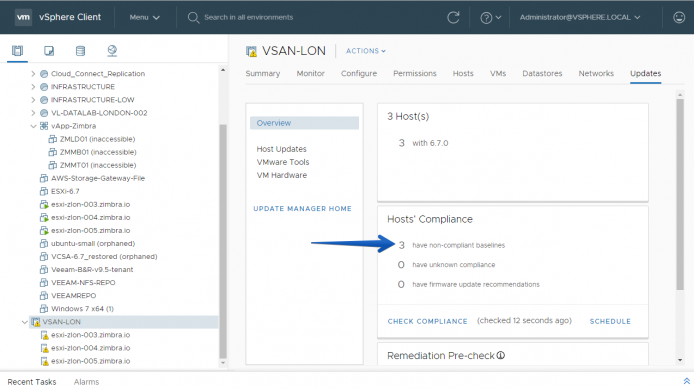This screenshot has width=694, height=389.
Task: Open the Administrator@VSPHERE.LOCAL user menu
Action: point(580,17)
